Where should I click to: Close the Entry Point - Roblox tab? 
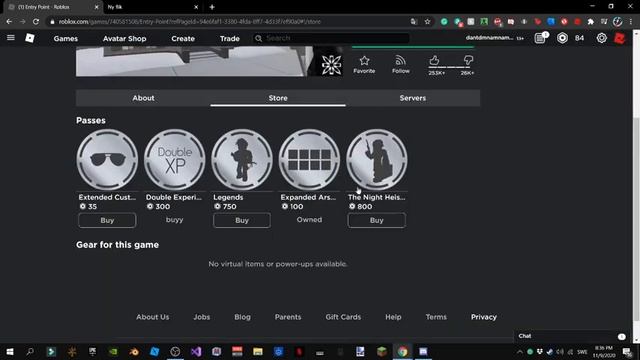(x=97, y=7)
